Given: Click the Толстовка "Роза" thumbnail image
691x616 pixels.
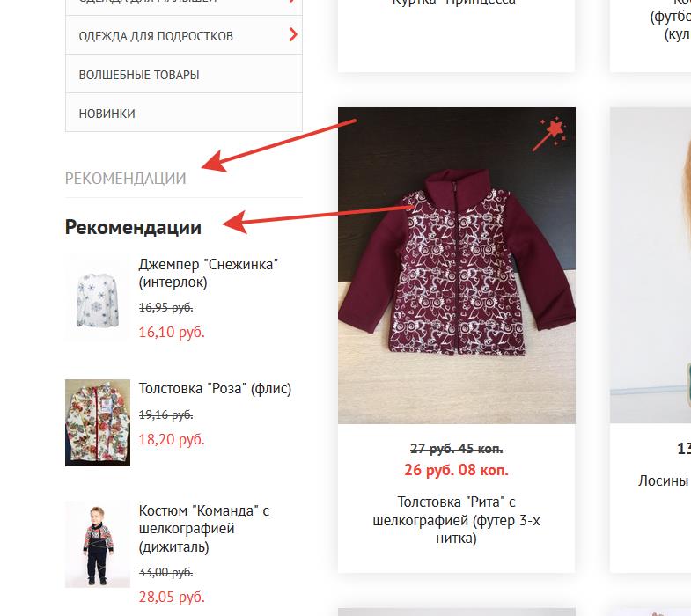Looking at the screenshot, I should click(98, 422).
